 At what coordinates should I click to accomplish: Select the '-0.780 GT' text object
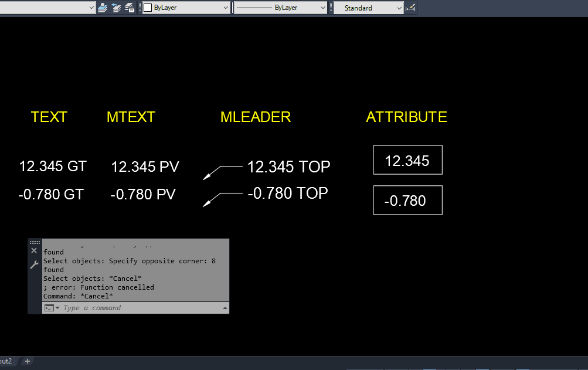[51, 194]
